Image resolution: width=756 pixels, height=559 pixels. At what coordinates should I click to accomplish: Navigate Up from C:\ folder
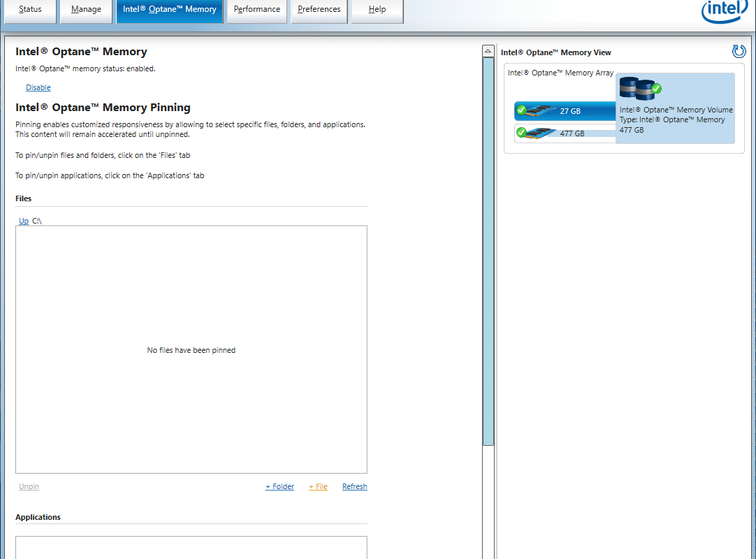point(24,221)
